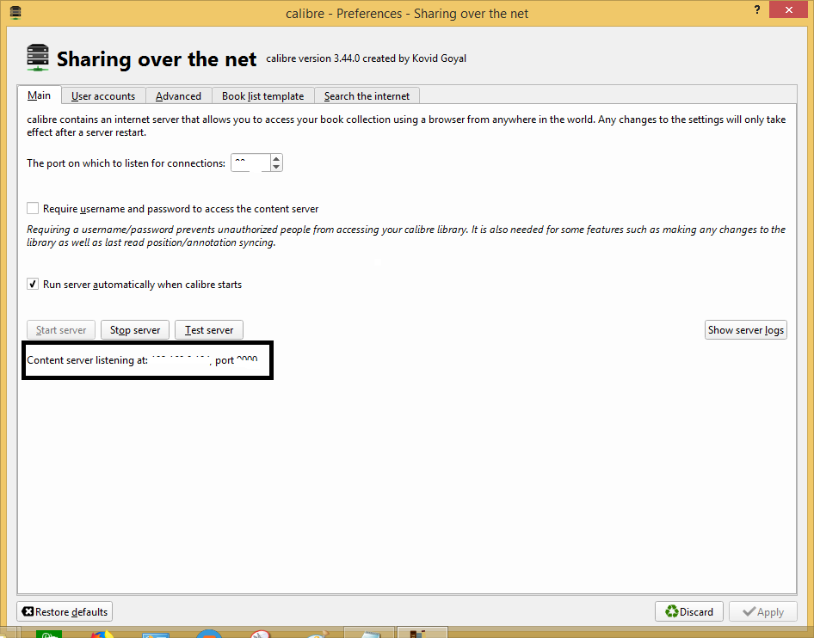Click the help question mark in title bar
The width and height of the screenshot is (814, 644).
click(757, 9)
